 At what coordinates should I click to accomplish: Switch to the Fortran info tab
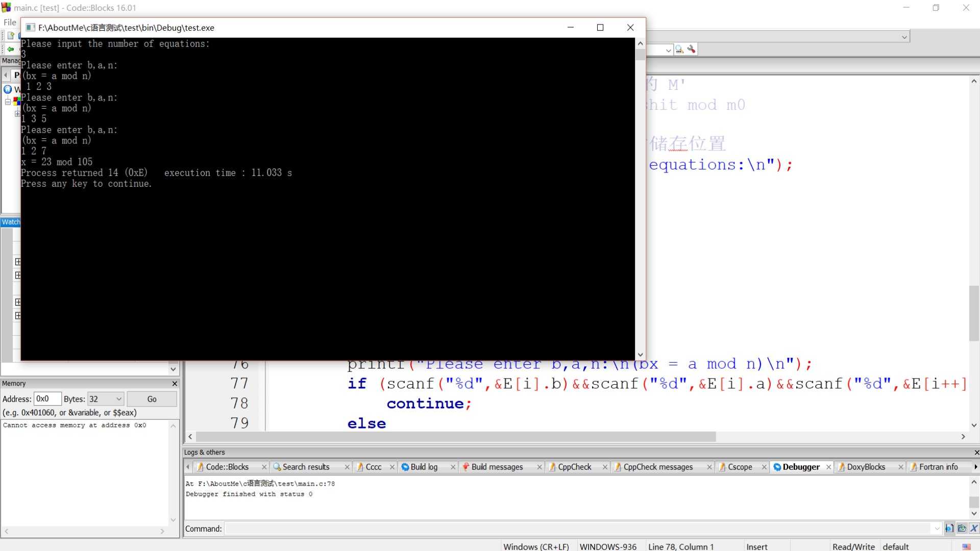[x=938, y=467]
